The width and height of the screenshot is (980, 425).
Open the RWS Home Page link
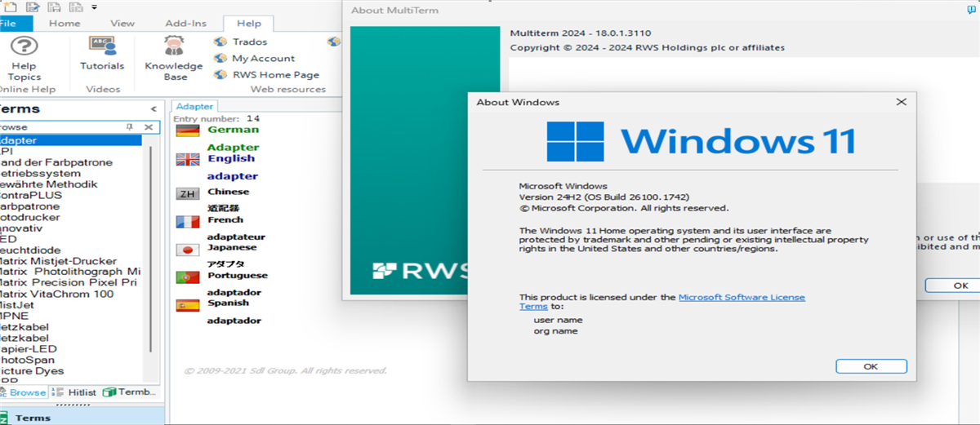[276, 74]
